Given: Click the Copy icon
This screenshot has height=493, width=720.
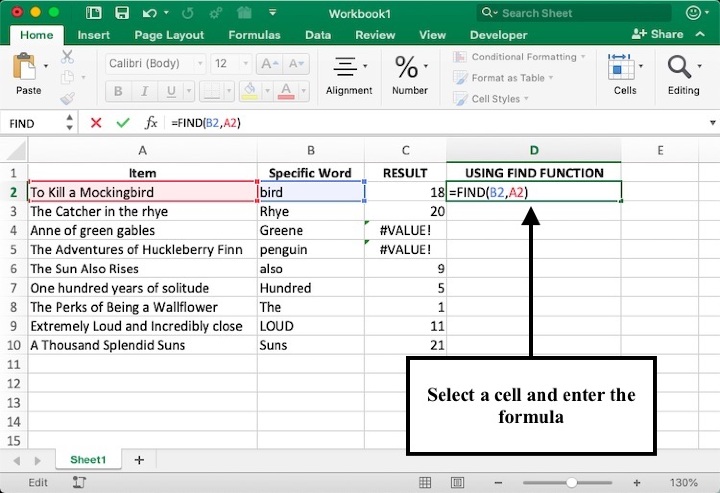Looking at the screenshot, I should [67, 77].
